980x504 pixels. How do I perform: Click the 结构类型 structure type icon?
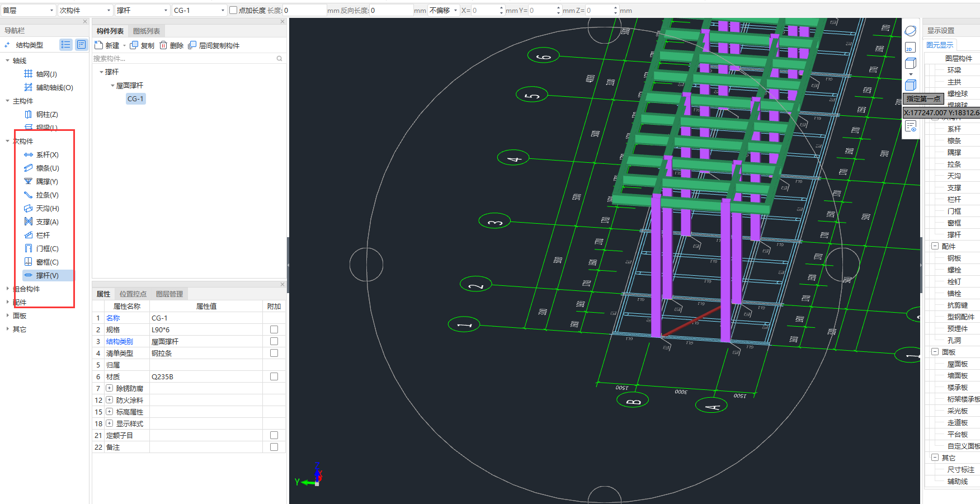[x=7, y=45]
